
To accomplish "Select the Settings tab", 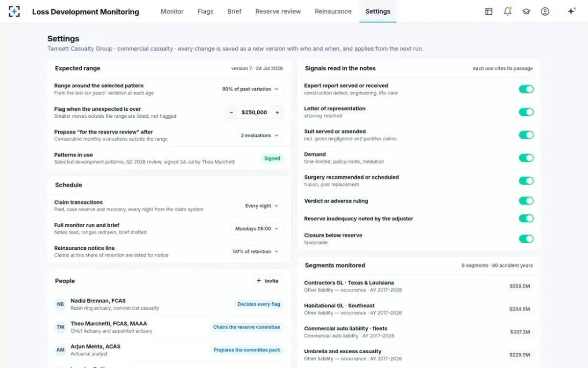I will pyautogui.click(x=378, y=11).
